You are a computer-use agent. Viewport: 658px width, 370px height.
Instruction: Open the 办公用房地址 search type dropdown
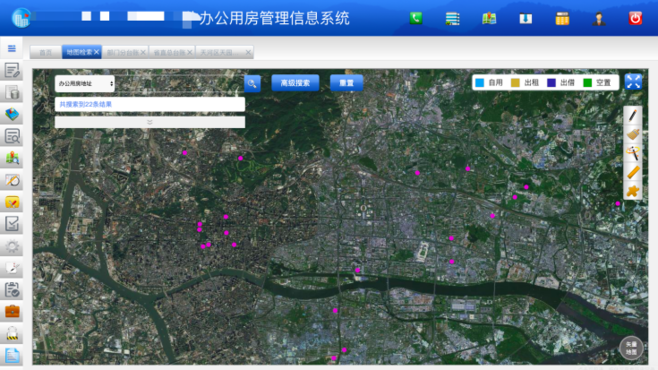pos(85,83)
